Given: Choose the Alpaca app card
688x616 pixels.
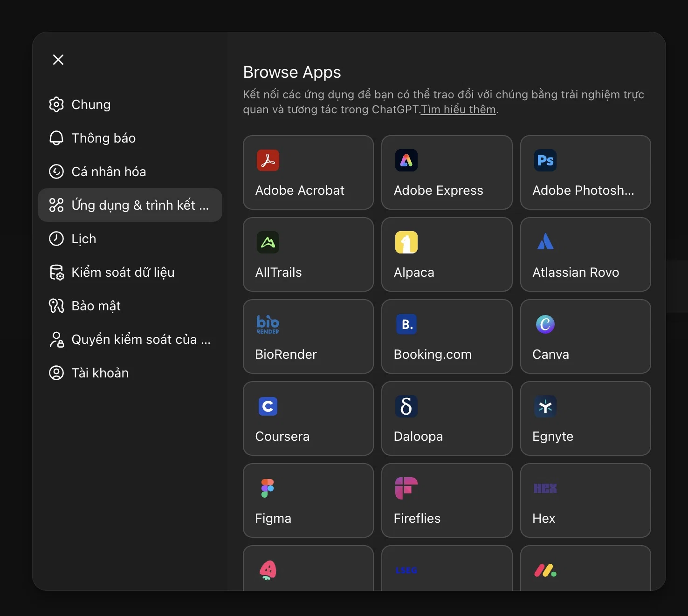Looking at the screenshot, I should 447,254.
